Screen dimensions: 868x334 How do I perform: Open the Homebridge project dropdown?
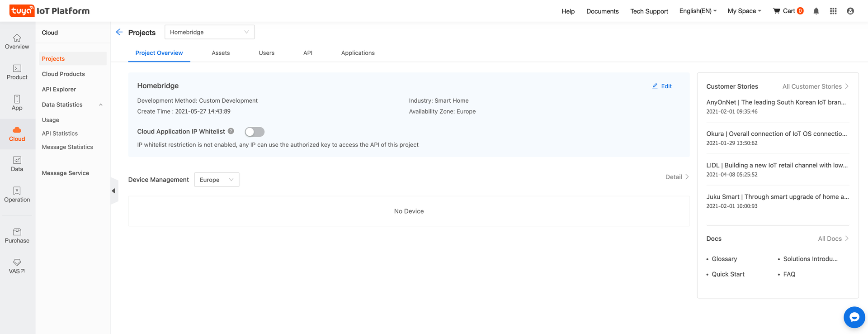(x=209, y=32)
